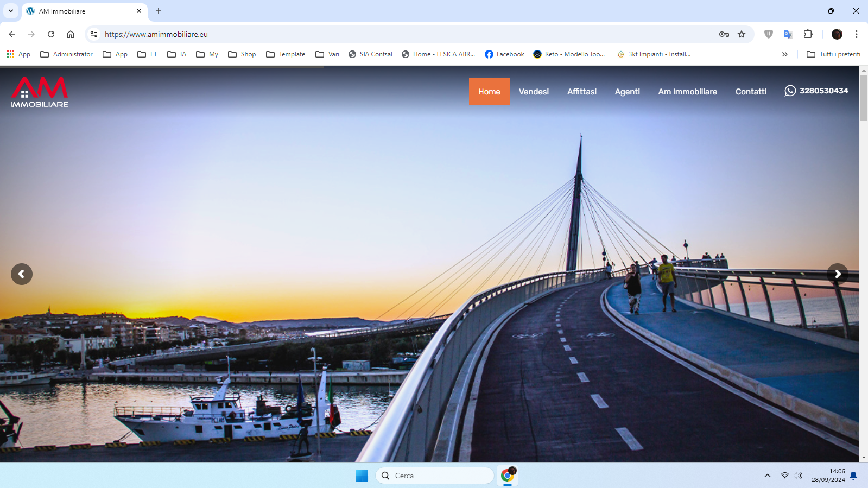Open site information icon in address bar

point(94,34)
